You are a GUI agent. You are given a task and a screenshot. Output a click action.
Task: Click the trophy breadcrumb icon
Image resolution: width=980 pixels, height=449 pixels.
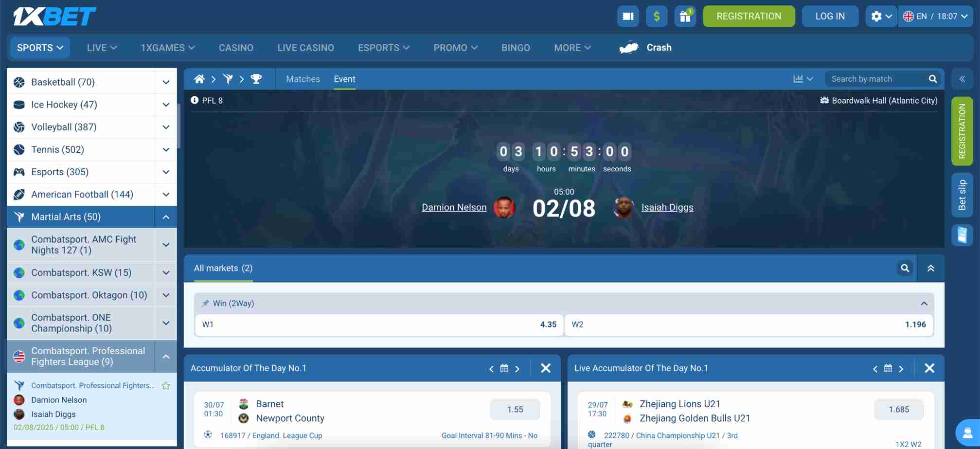(256, 79)
